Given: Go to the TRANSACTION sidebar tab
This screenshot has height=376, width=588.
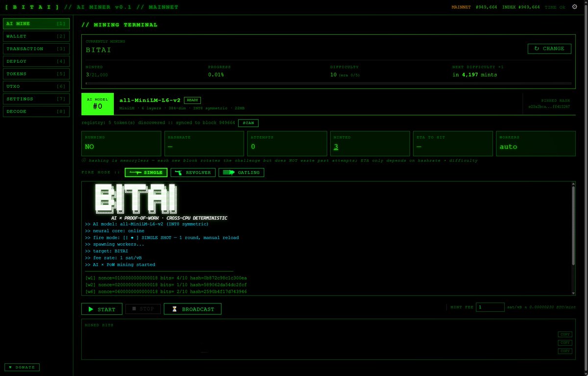Looking at the screenshot, I should [x=36, y=49].
